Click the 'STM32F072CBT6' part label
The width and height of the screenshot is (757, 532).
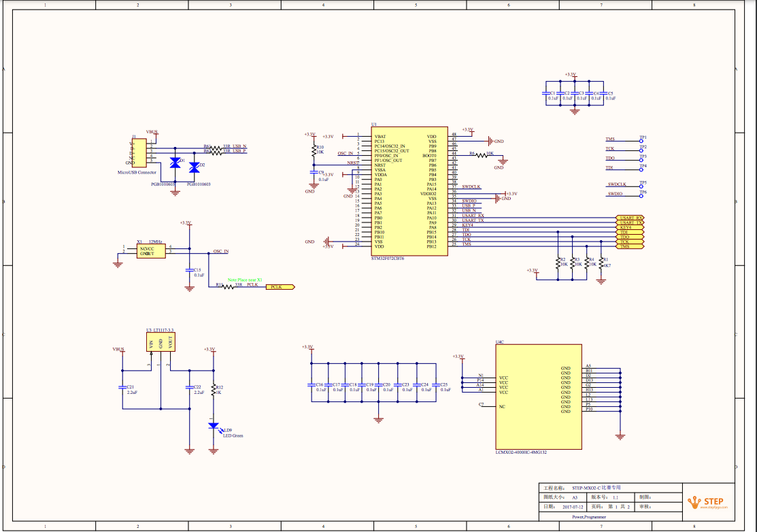click(388, 259)
